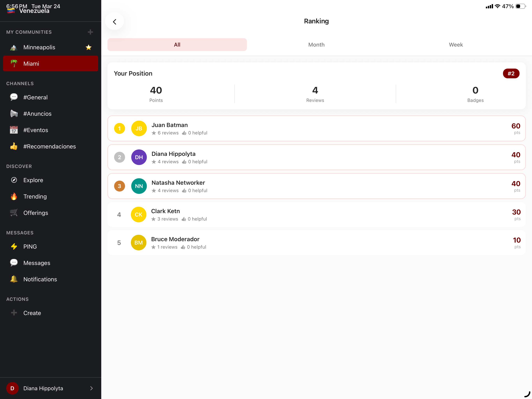Switch to the Month ranking tab
This screenshot has height=399, width=532.
316,45
